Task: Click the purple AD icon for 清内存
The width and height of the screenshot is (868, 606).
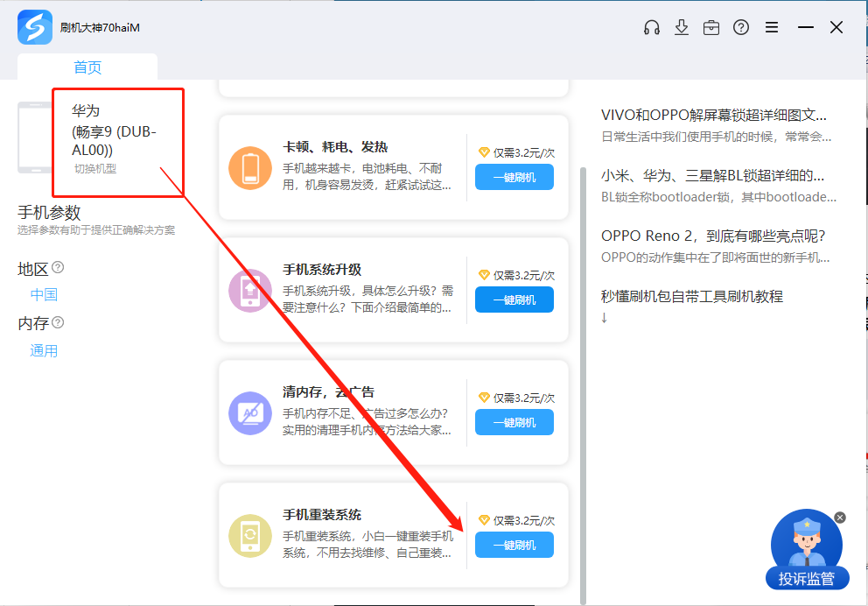Action: [250, 413]
